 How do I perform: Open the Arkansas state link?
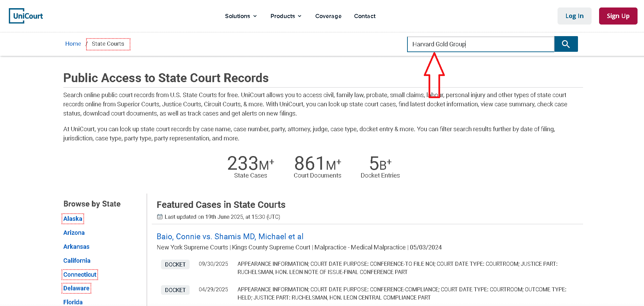point(76,247)
